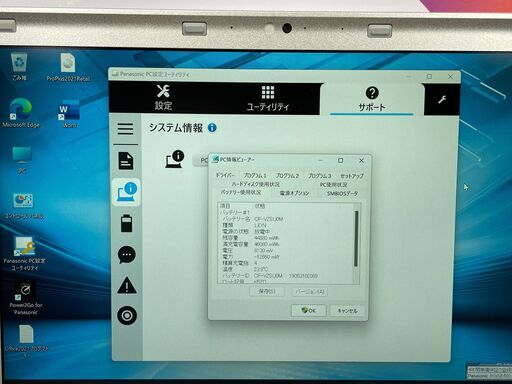Select the 種類 row in the list
Viewport: 512px width, 384px height.
coord(285,225)
